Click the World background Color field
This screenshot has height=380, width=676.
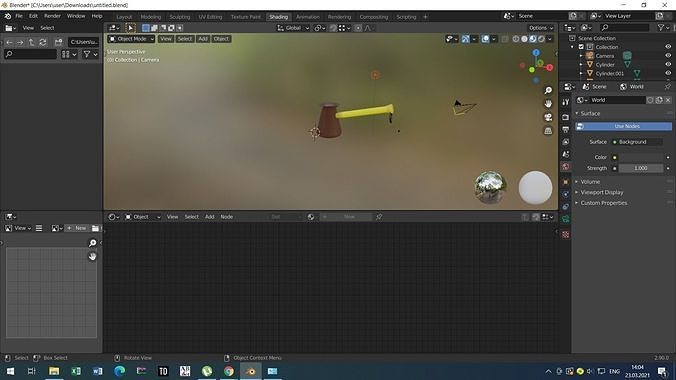pos(641,157)
